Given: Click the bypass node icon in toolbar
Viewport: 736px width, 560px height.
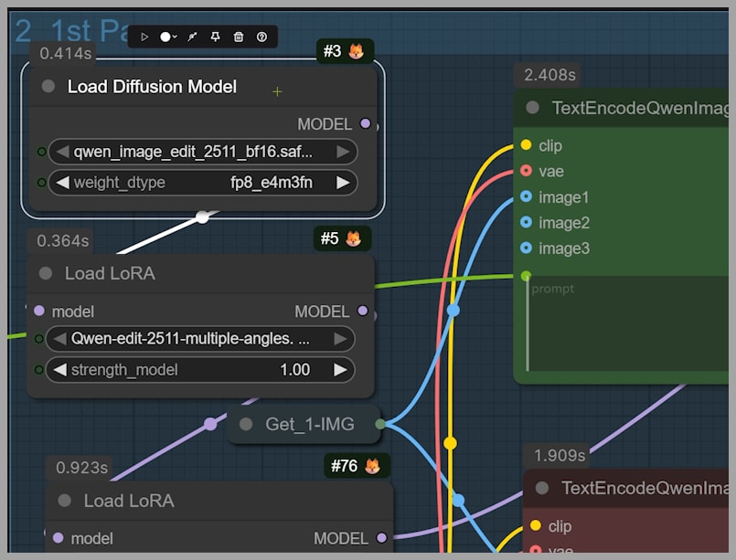Looking at the screenshot, I should (x=192, y=37).
